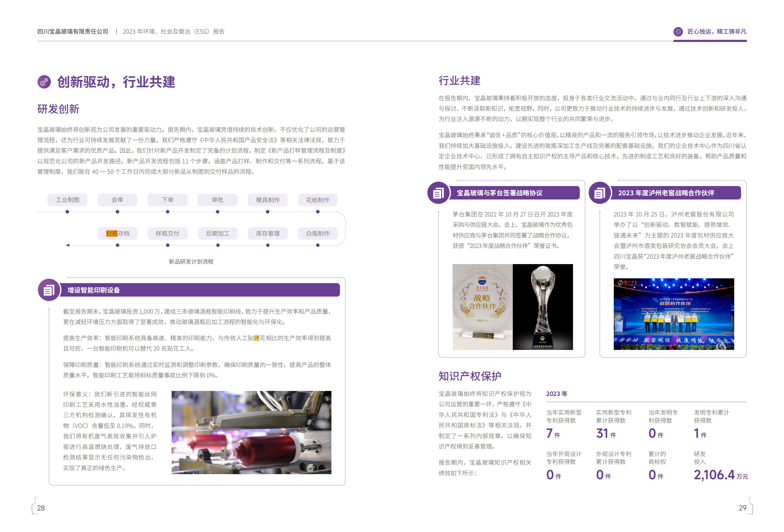Click the header company name 四川宝晶玻璃有限责任公司
This screenshot has width=784, height=532.
point(73,31)
